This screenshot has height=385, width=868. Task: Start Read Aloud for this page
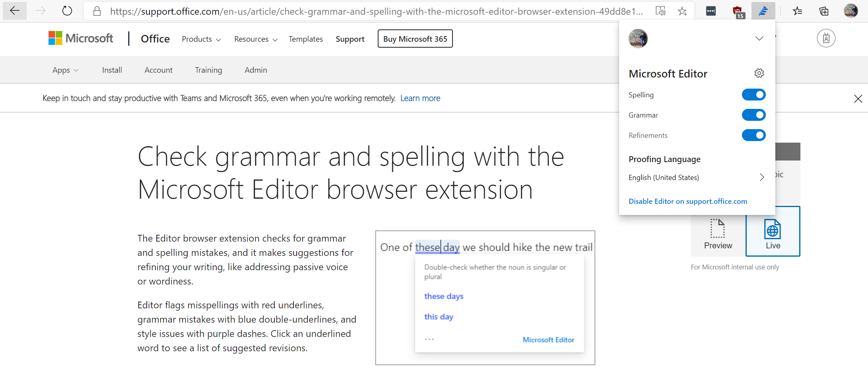coord(660,11)
